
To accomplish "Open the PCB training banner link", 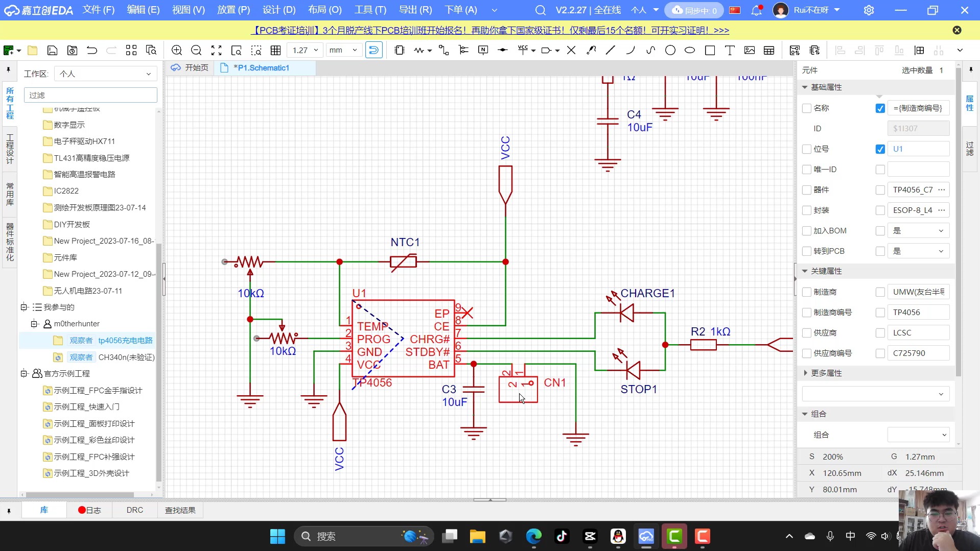I will [489, 30].
